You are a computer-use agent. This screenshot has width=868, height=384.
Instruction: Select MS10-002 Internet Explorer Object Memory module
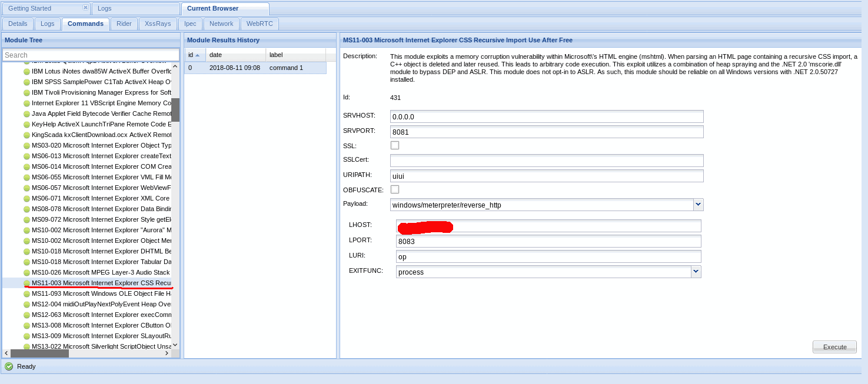click(101, 241)
